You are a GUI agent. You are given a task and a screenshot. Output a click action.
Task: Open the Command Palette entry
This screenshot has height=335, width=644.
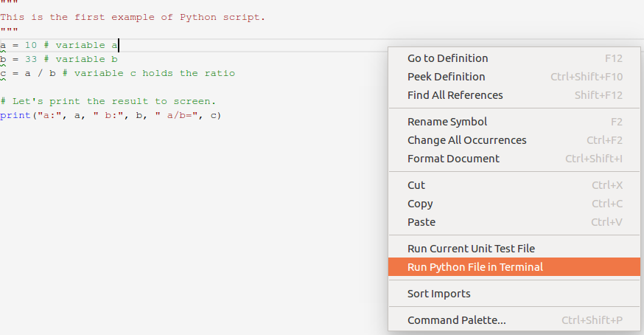(456, 320)
